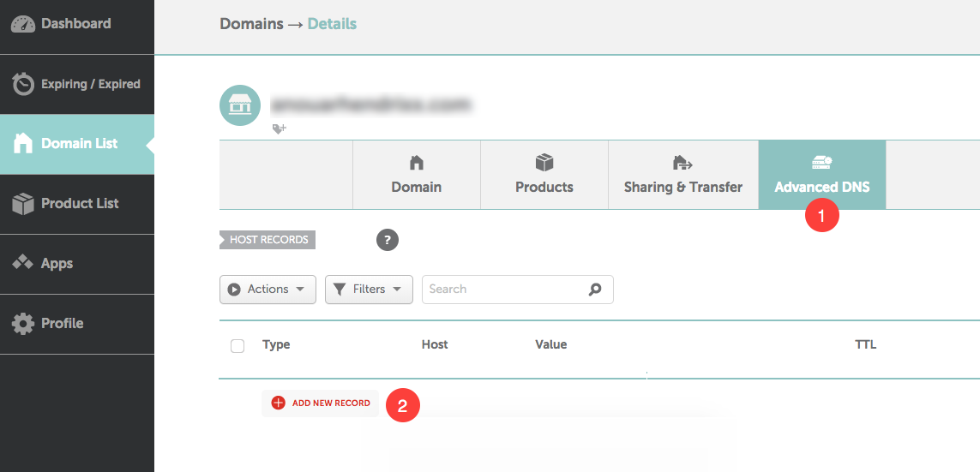Screen dimensions: 980x472
Task: Click the host records Search field
Action: 518,290
